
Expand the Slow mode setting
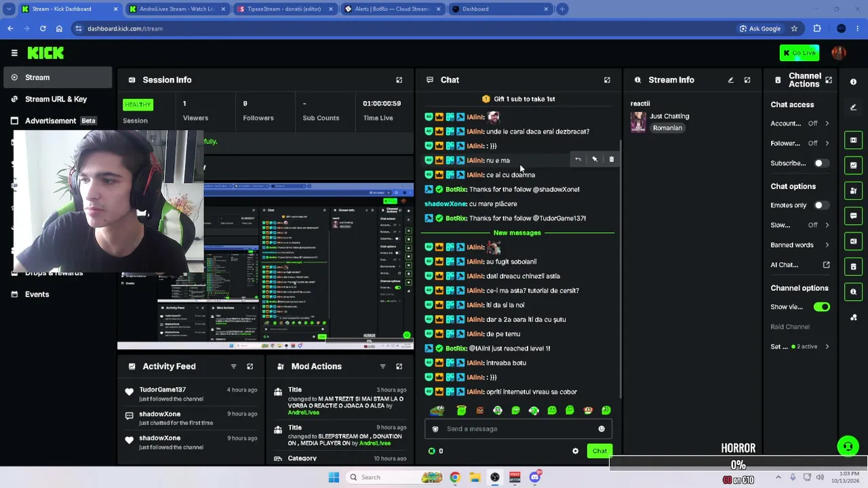click(x=800, y=225)
